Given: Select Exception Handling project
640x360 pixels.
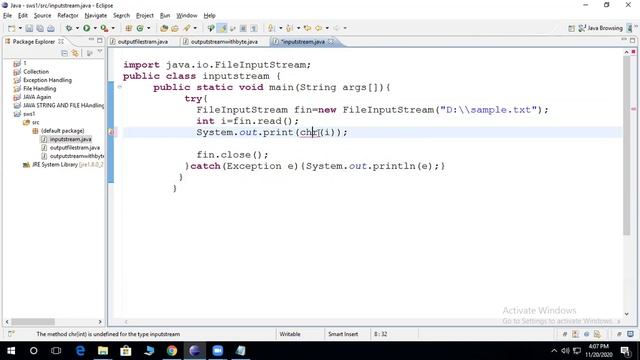Looking at the screenshot, I should (47, 80).
